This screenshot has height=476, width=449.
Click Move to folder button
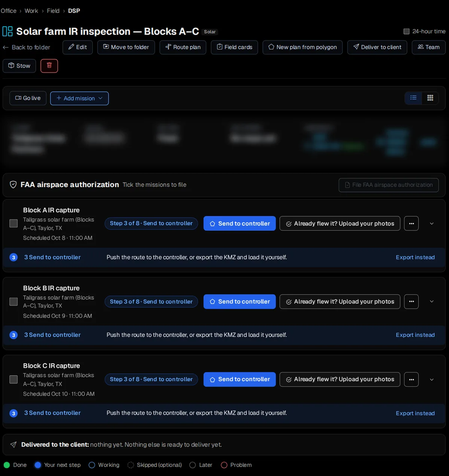(126, 47)
